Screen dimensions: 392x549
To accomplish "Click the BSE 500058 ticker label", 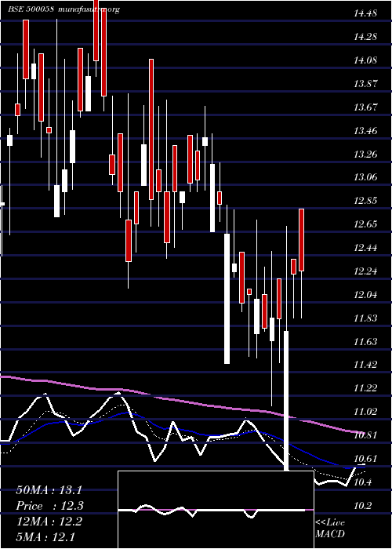I will (31, 9).
